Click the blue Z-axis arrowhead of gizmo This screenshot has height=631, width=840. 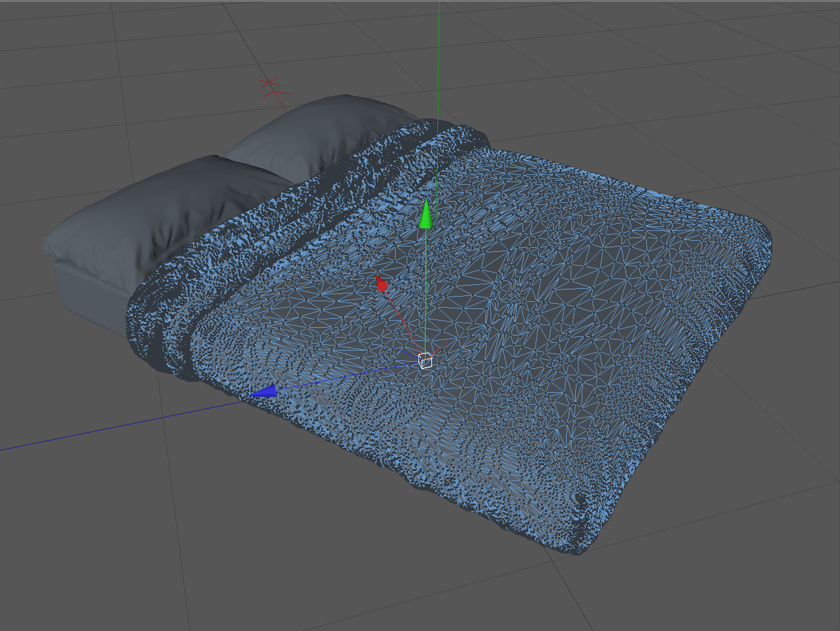[264, 391]
